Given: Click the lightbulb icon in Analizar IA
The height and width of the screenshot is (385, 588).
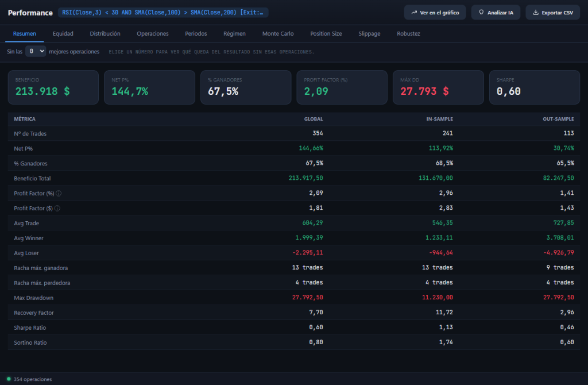Looking at the screenshot, I should pyautogui.click(x=481, y=13).
